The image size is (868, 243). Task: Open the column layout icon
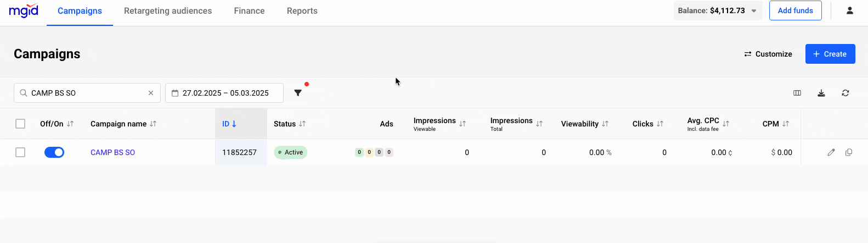click(797, 93)
